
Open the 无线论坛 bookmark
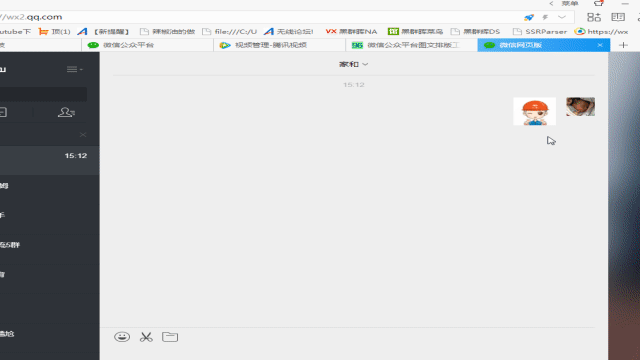pos(289,31)
